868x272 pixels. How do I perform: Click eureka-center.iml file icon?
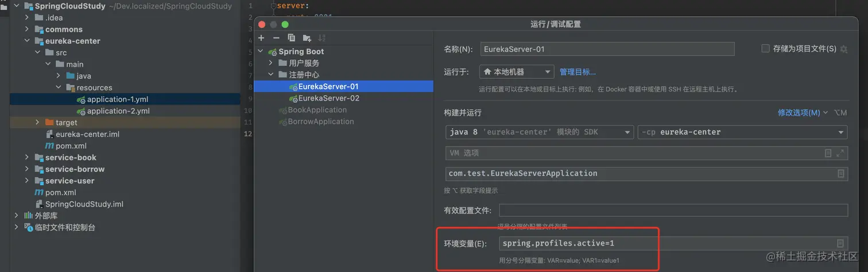49,134
